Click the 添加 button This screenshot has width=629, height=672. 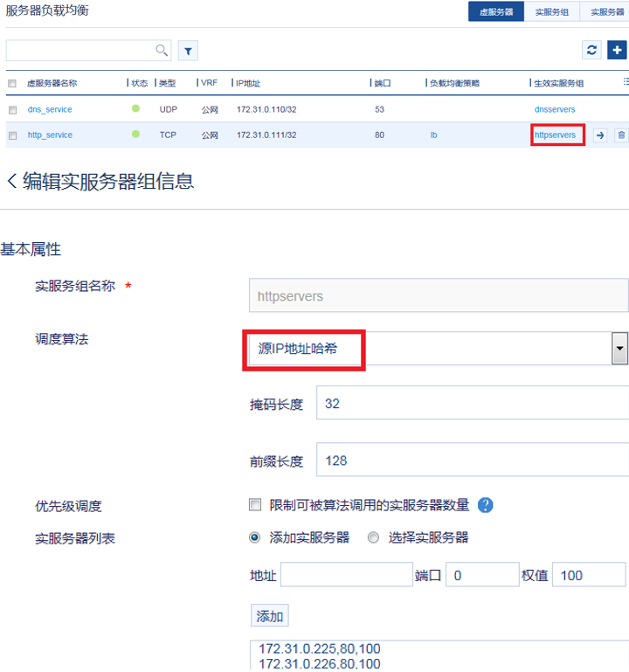click(269, 616)
